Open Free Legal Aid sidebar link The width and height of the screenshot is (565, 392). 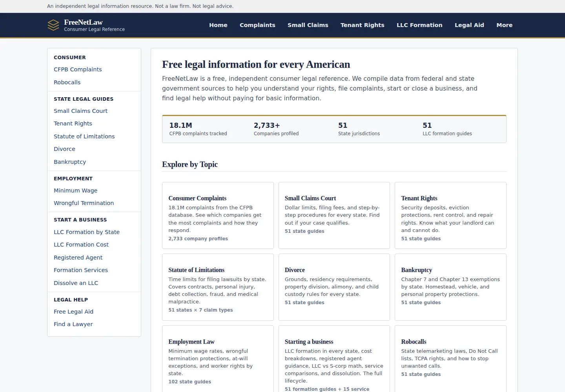pyautogui.click(x=74, y=312)
